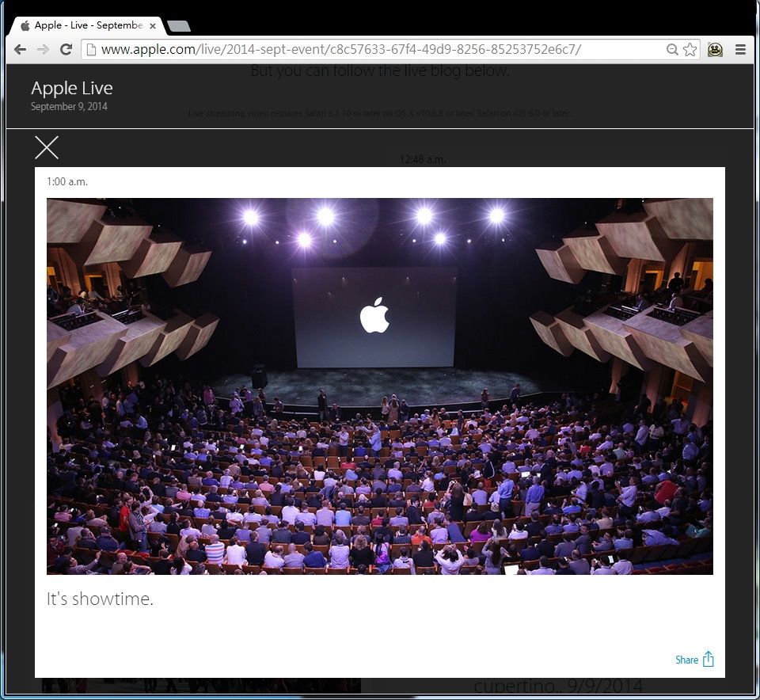This screenshot has height=700, width=760.
Task: Close the photo overlay with the X
Action: coord(47,147)
